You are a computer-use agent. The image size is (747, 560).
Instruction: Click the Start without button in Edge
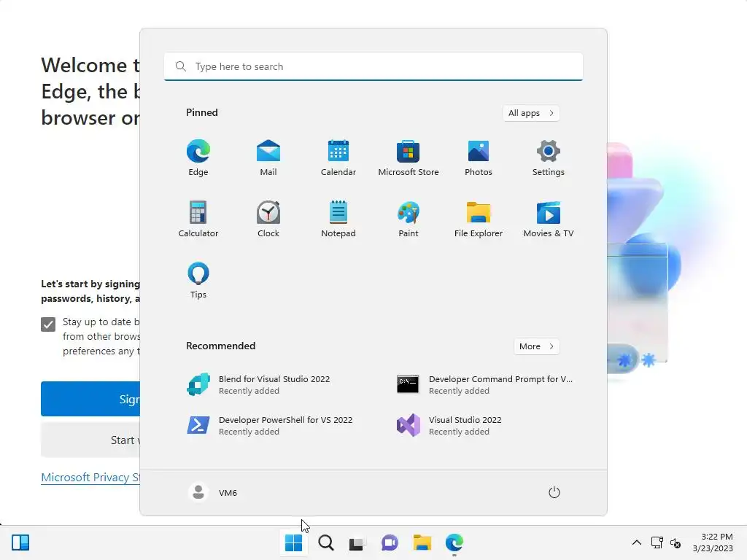point(90,440)
